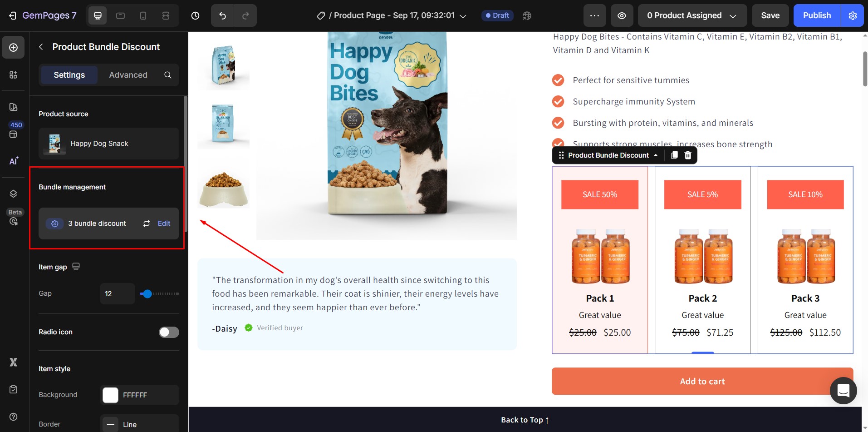Duplicate the Product Bundle Discount element

[674, 155]
